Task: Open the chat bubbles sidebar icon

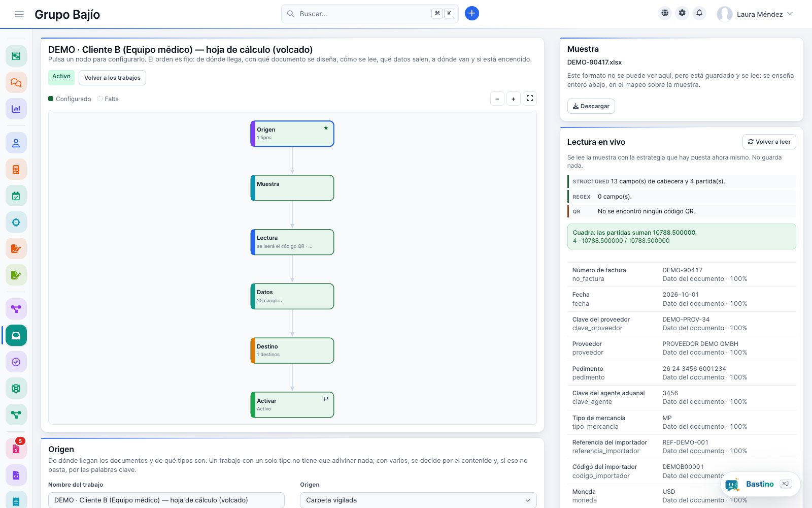Action: pos(16,82)
